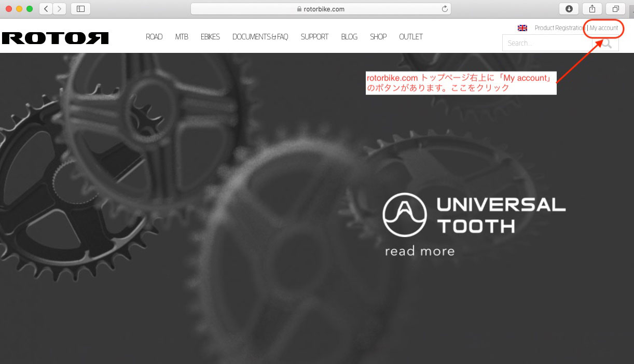
Task: Reload the page in address bar
Action: pyautogui.click(x=445, y=9)
